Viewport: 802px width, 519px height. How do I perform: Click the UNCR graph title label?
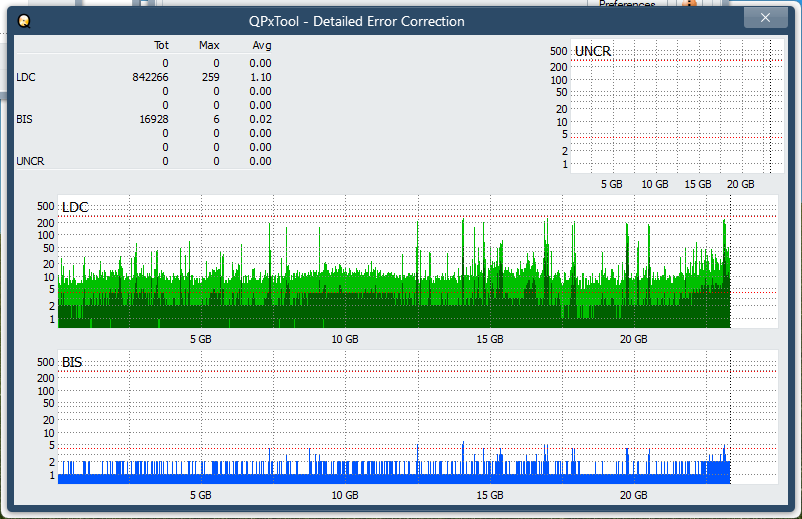(593, 51)
